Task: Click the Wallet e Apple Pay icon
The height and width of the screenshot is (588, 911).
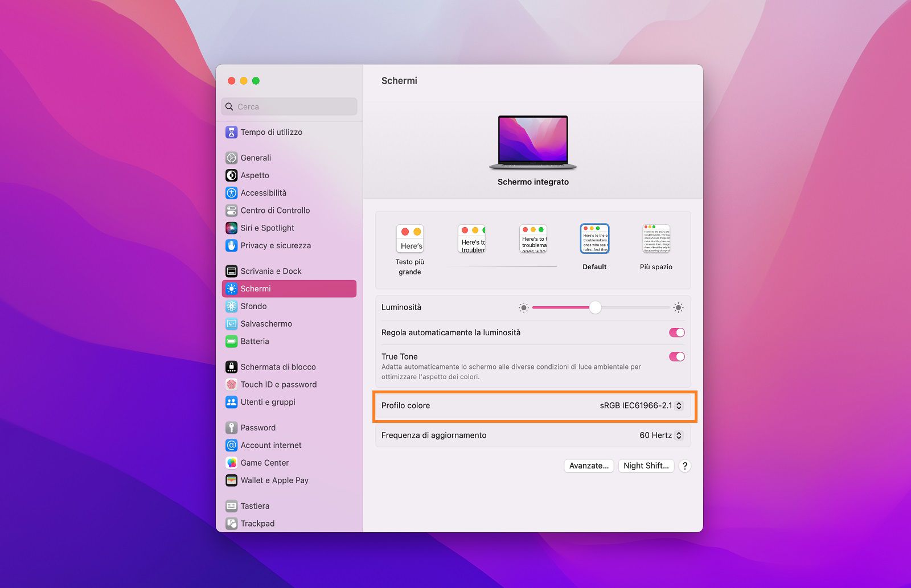Action: tap(231, 480)
